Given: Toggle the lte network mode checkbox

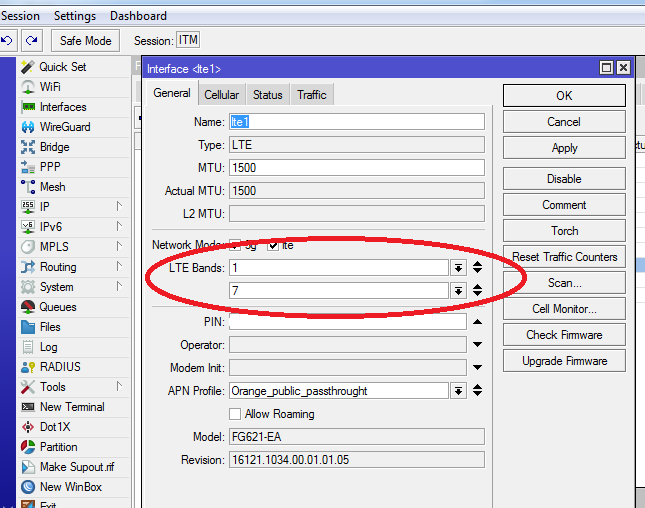Looking at the screenshot, I should click(x=273, y=246).
